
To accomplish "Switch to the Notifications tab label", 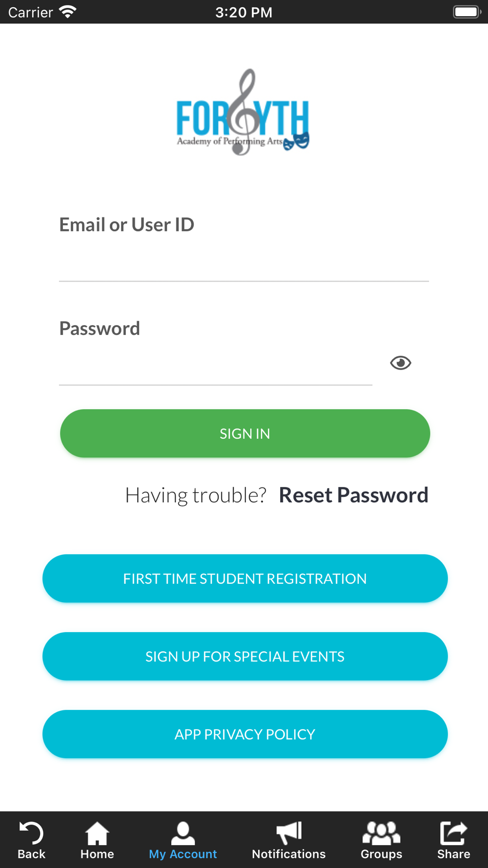I will point(289,854).
